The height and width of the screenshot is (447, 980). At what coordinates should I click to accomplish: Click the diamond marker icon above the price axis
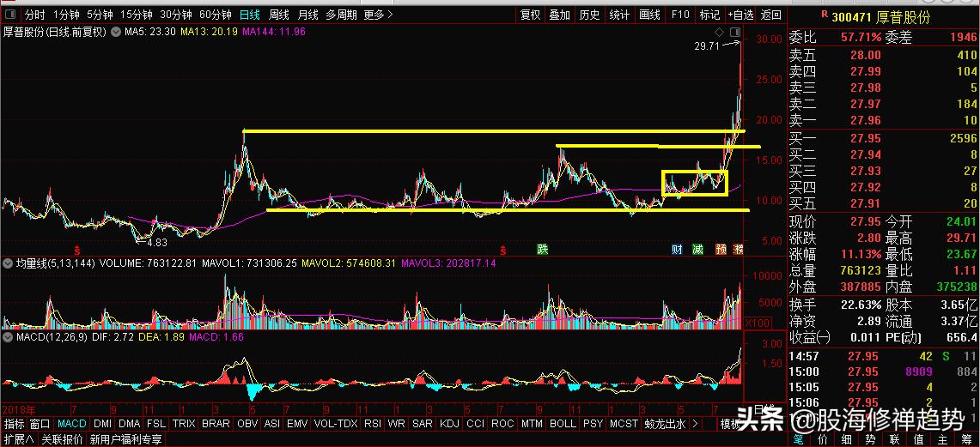pos(719,32)
